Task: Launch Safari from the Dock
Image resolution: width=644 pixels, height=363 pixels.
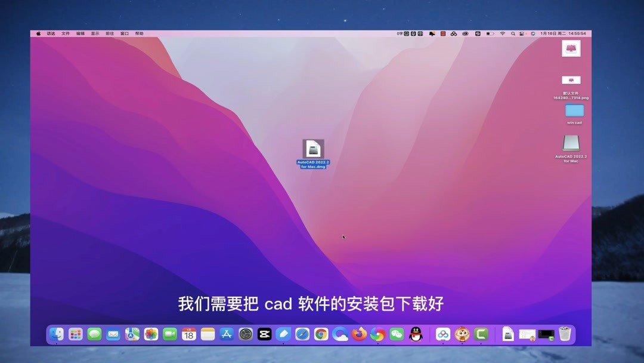Action: coord(302,334)
